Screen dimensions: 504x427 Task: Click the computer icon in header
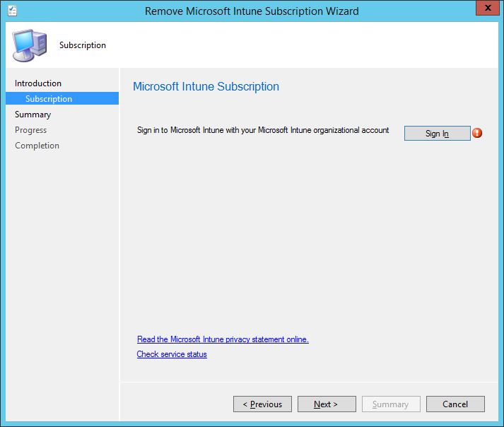tap(30, 45)
